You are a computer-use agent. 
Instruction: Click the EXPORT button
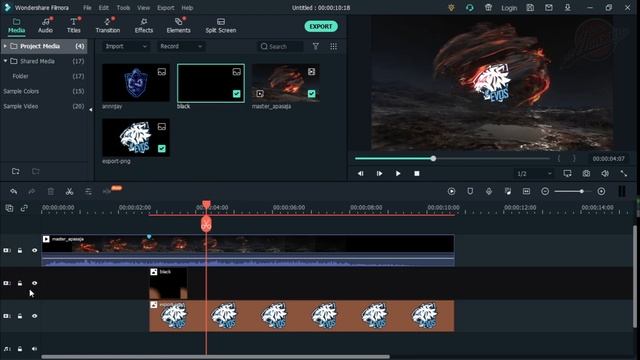pos(321,27)
